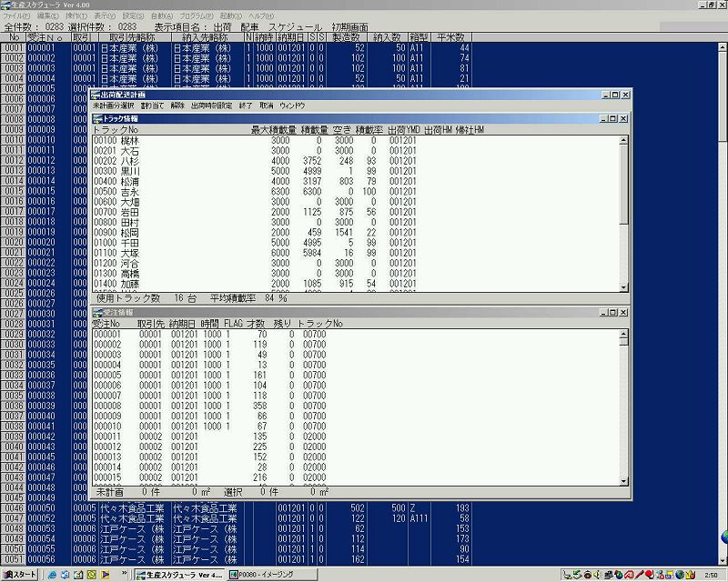Click the トラック情報 window title icon
The image size is (728, 582).
pyautogui.click(x=97, y=119)
